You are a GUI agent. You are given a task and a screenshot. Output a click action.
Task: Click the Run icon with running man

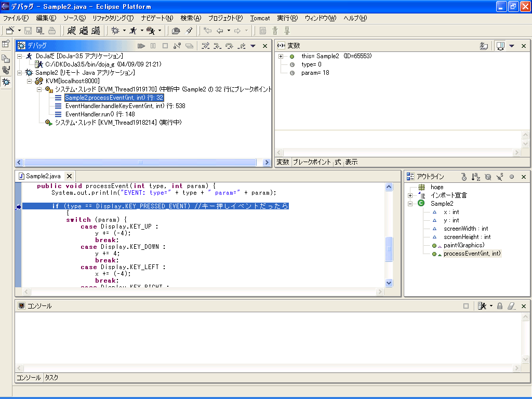point(133,31)
